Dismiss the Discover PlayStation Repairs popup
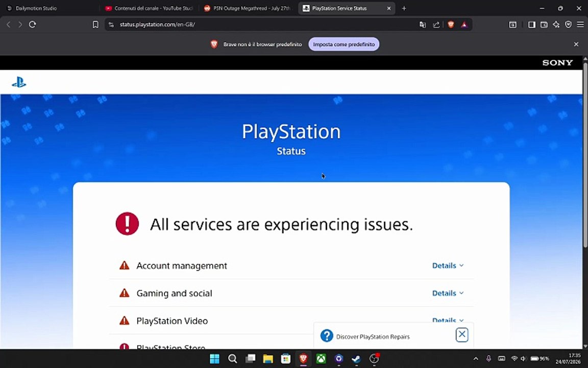The image size is (588, 368). [x=462, y=335]
